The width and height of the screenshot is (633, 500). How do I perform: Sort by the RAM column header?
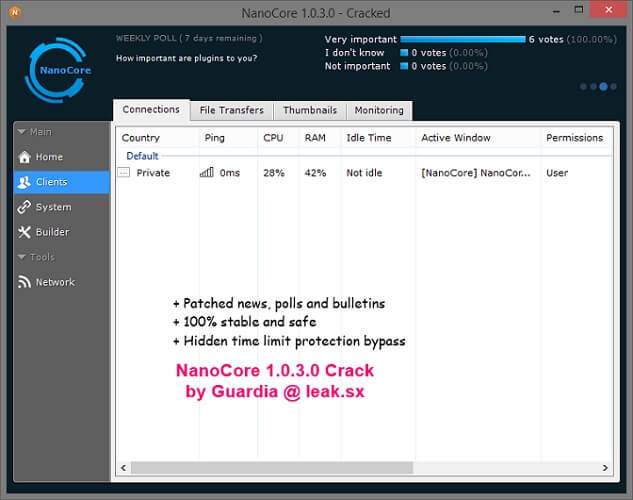click(x=320, y=138)
